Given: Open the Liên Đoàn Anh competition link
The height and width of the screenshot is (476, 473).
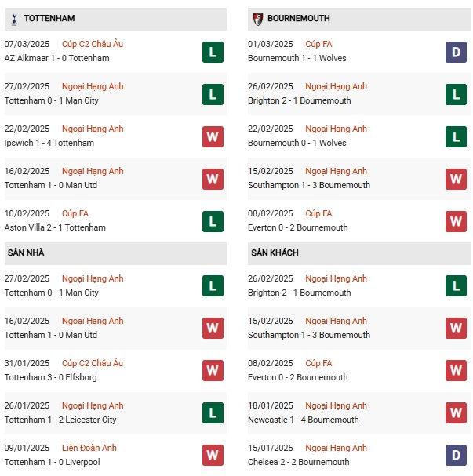Looking at the screenshot, I should pos(93,449).
